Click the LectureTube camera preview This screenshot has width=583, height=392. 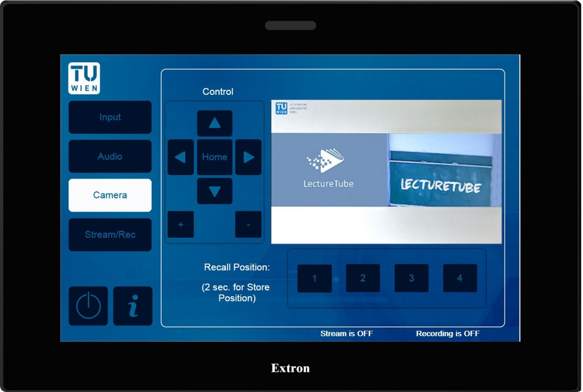pyautogui.click(x=386, y=172)
